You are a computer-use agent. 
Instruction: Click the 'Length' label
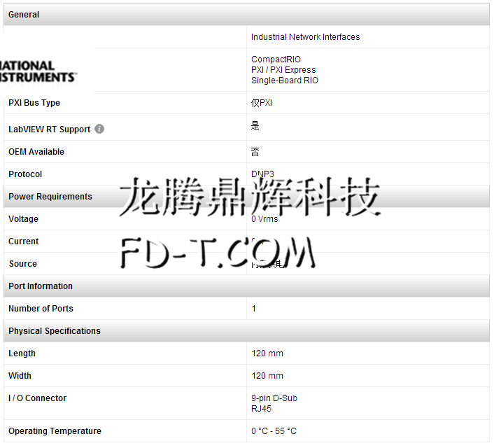(22, 353)
